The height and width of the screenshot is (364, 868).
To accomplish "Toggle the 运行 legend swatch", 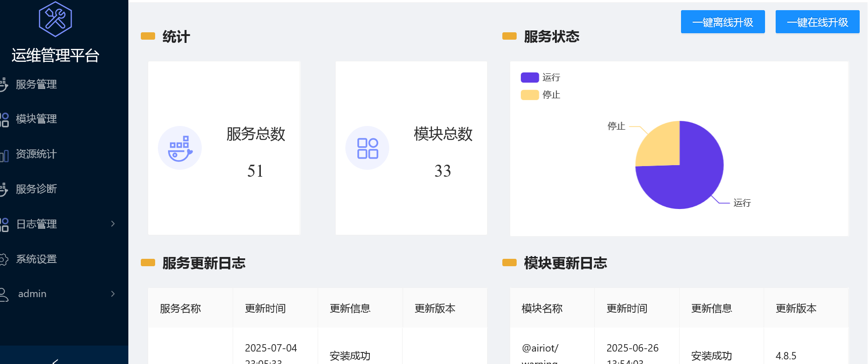I will [530, 78].
